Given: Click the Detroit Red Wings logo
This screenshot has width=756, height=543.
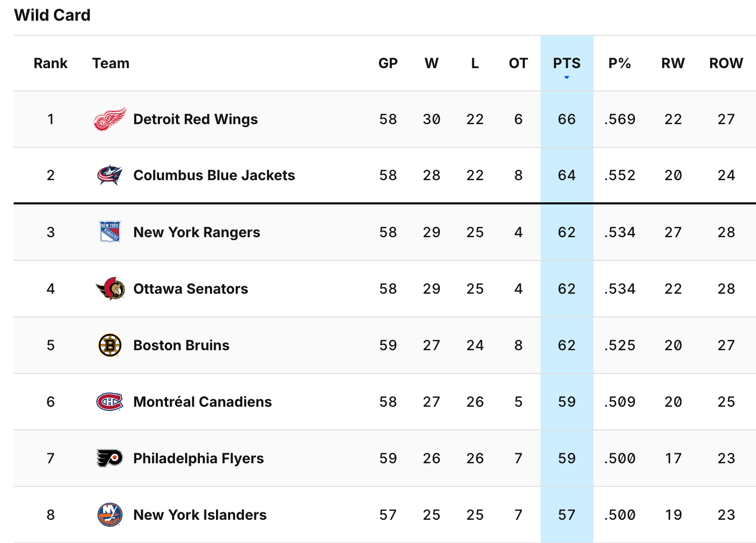Looking at the screenshot, I should [110, 119].
